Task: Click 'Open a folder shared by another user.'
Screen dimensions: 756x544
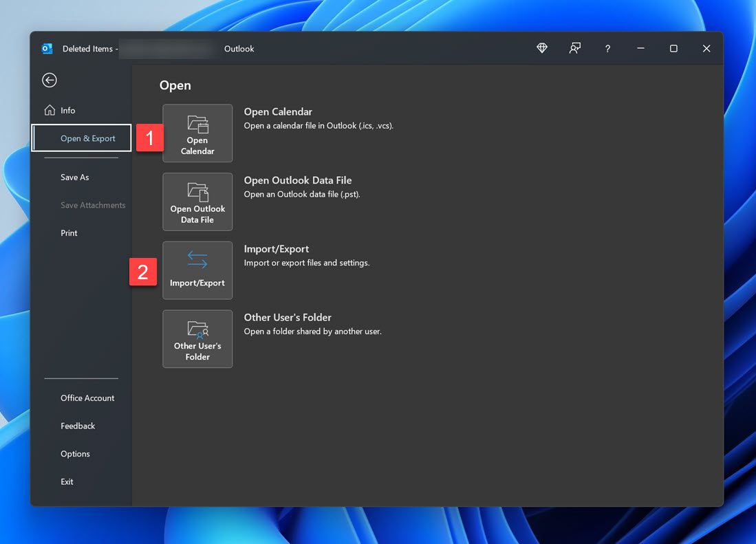Action: click(312, 331)
